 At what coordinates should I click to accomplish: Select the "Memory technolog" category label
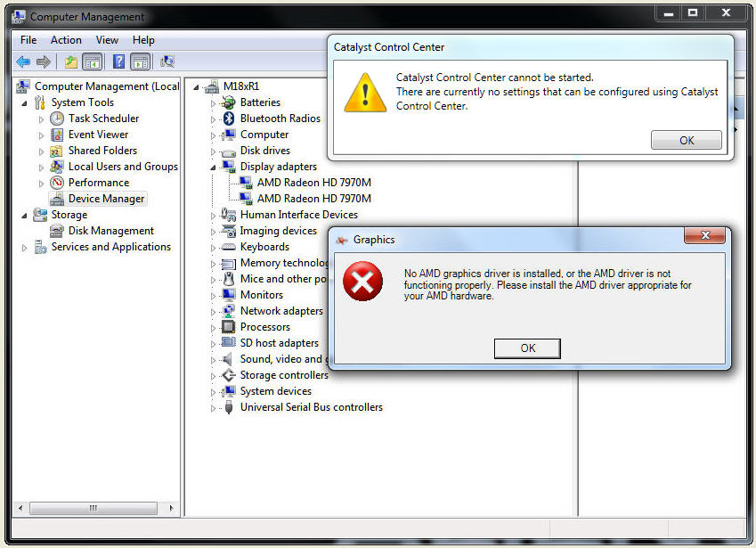284,263
